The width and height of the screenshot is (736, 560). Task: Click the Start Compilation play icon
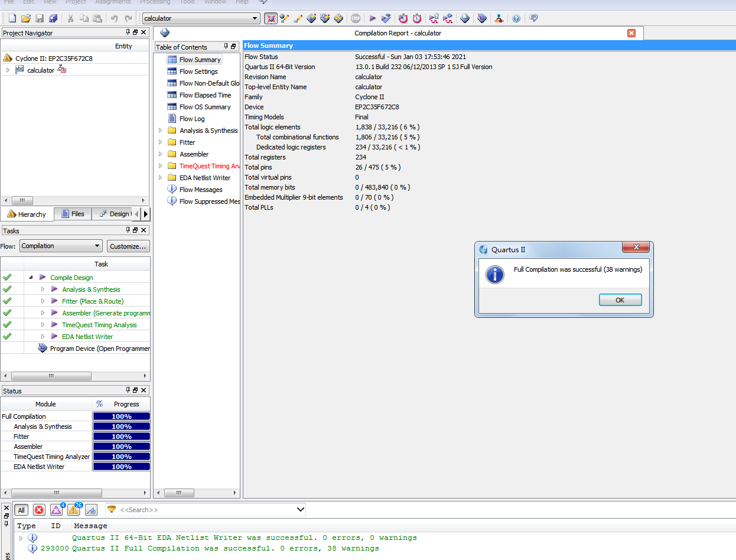click(373, 18)
